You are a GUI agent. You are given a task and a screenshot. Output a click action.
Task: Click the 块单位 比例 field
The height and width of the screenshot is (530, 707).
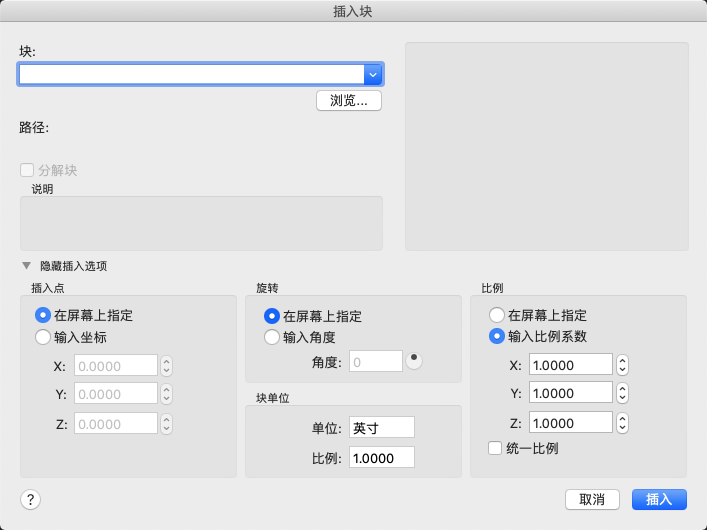point(381,457)
